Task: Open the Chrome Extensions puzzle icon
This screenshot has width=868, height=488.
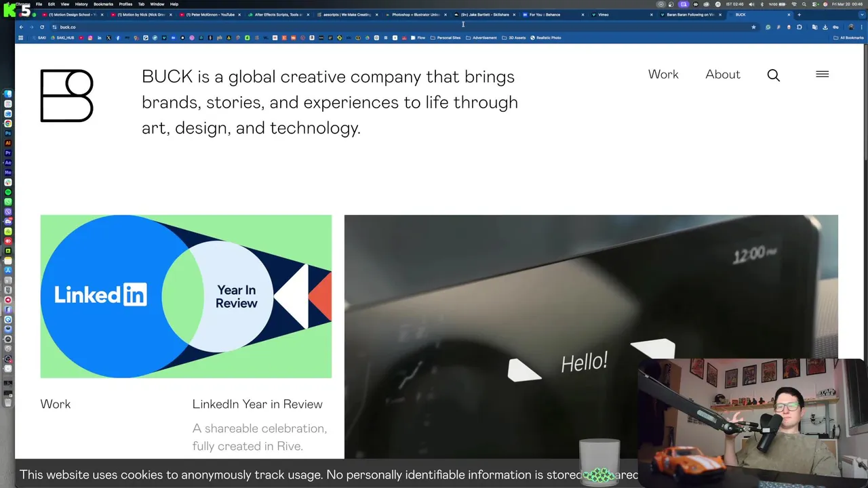Action: pyautogui.click(x=799, y=27)
